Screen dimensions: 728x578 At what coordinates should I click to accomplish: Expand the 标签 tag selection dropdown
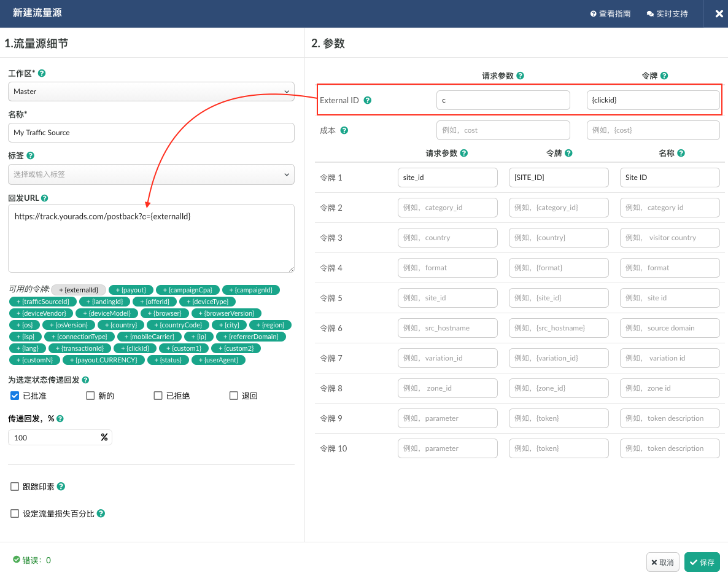click(x=151, y=174)
